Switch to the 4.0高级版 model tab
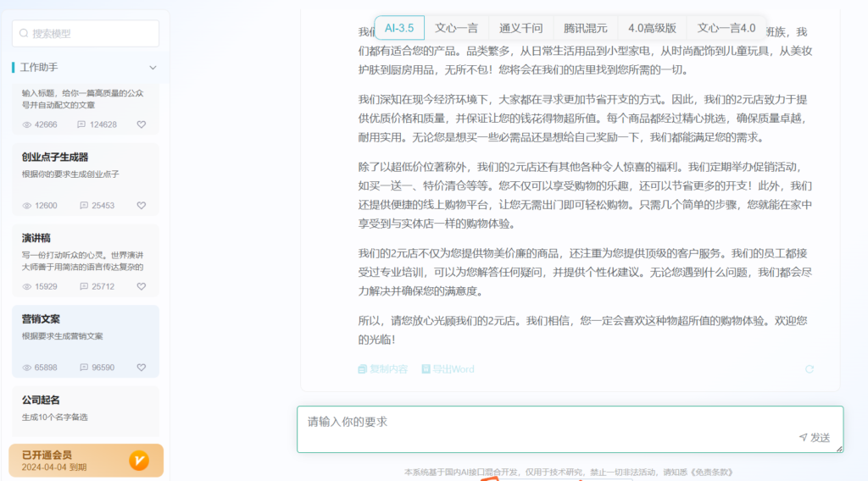 652,28
